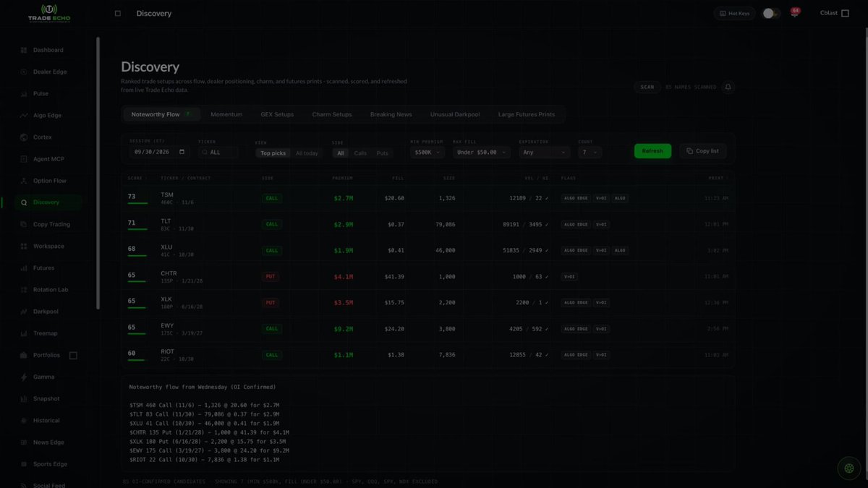Click the Ticker search field
This screenshot has width=868, height=488.
219,152
